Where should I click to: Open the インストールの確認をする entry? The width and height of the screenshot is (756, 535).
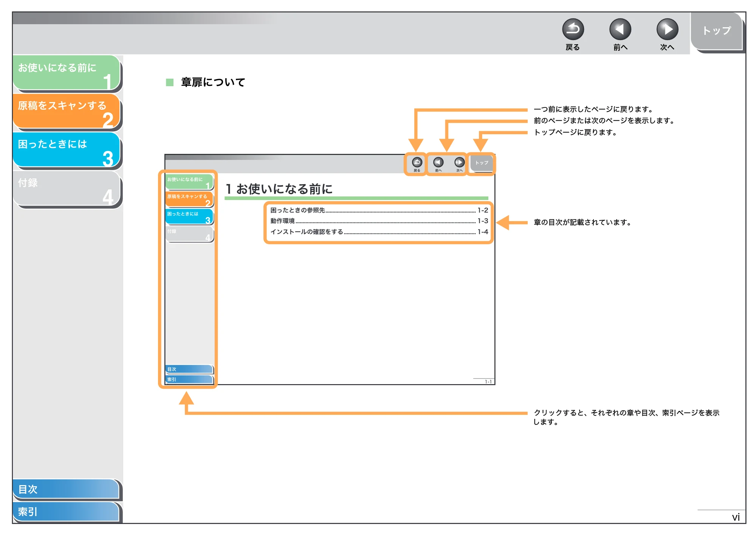pyautogui.click(x=379, y=232)
